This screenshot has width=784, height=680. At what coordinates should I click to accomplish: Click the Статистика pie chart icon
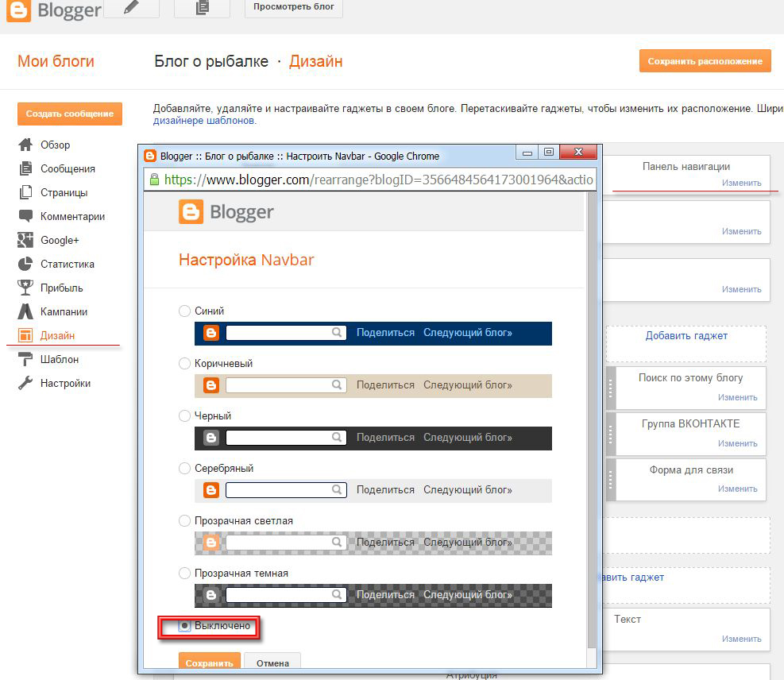click(x=25, y=264)
